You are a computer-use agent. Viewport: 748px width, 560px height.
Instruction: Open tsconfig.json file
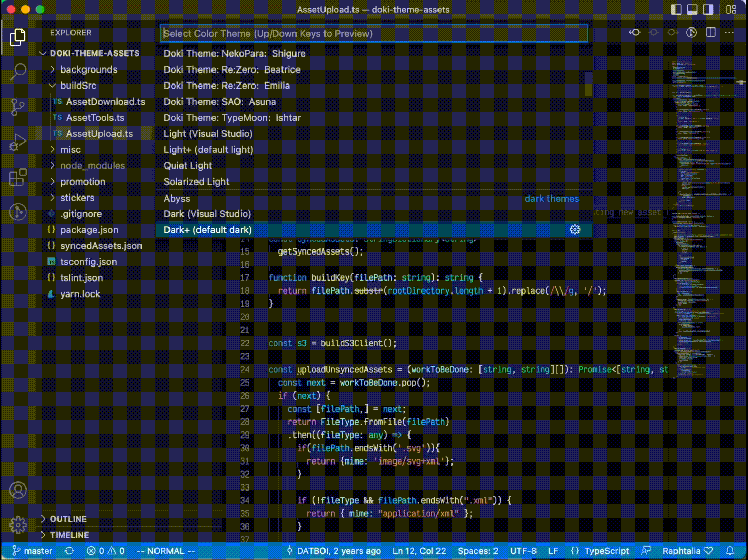(88, 262)
